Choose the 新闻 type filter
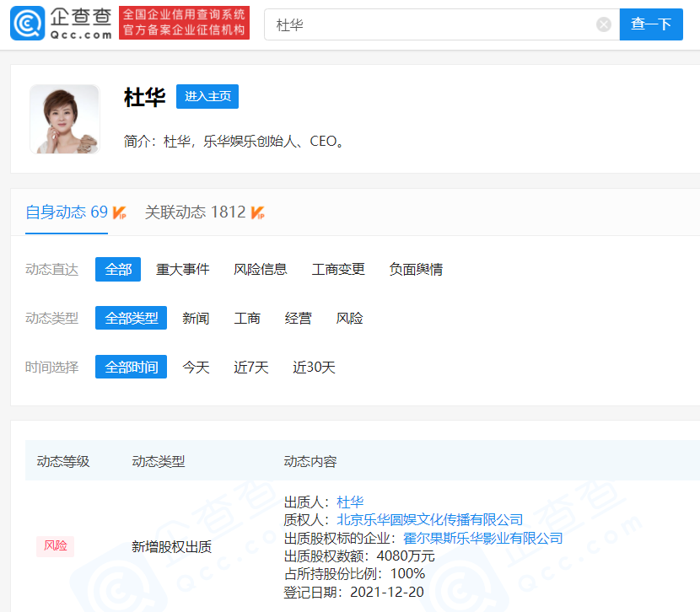Screen dimensions: 700x612 click(196, 318)
